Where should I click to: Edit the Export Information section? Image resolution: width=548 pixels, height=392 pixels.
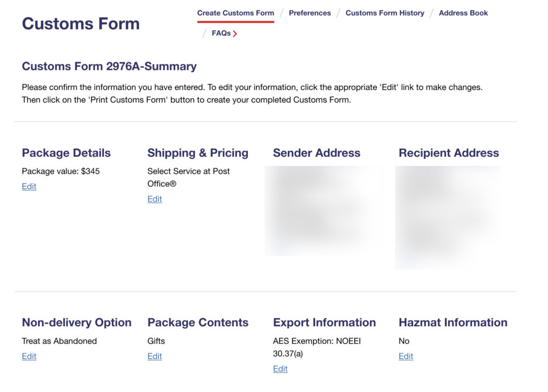pyautogui.click(x=280, y=368)
